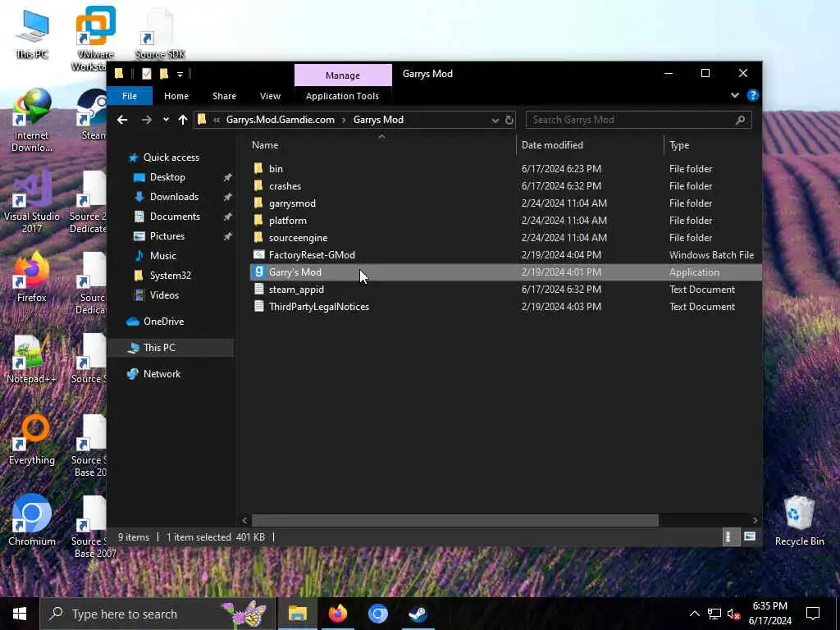
Task: Open the File menu
Action: click(x=130, y=96)
